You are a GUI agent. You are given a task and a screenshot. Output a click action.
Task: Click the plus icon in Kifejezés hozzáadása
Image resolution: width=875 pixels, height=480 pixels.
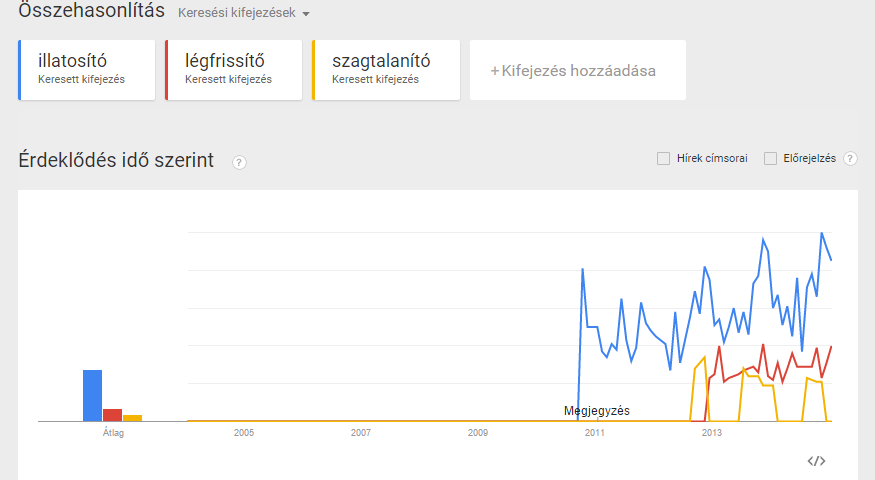point(494,71)
